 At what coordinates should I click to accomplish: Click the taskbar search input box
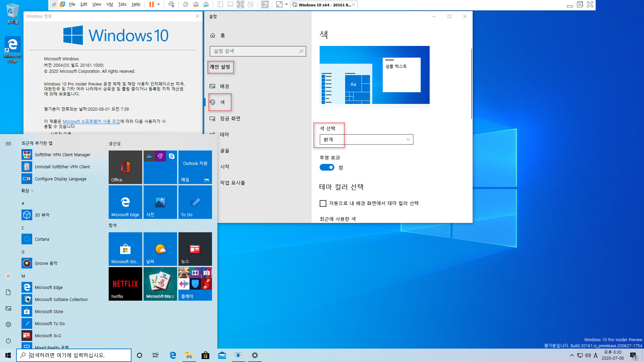pos(74,355)
